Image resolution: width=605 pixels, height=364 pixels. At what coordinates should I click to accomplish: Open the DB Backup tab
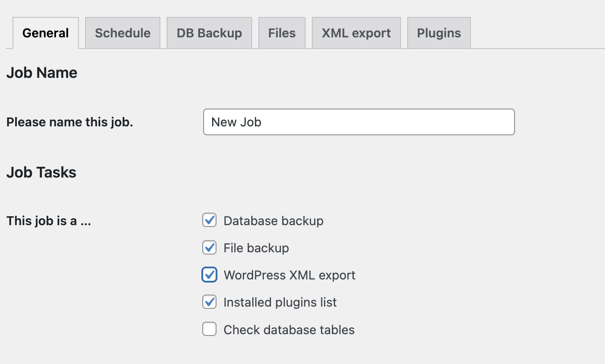coord(209,32)
